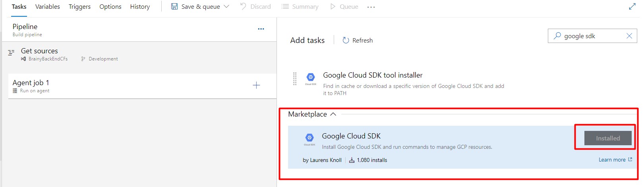This screenshot has height=187, width=644.
Task: Click the google sdk search field
Action: [592, 36]
